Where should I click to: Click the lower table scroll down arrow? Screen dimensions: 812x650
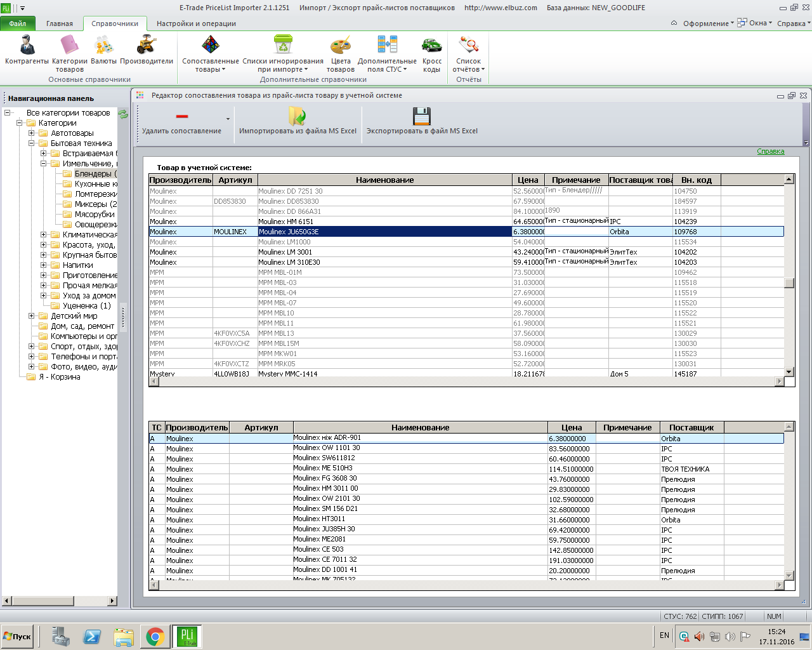[789, 576]
